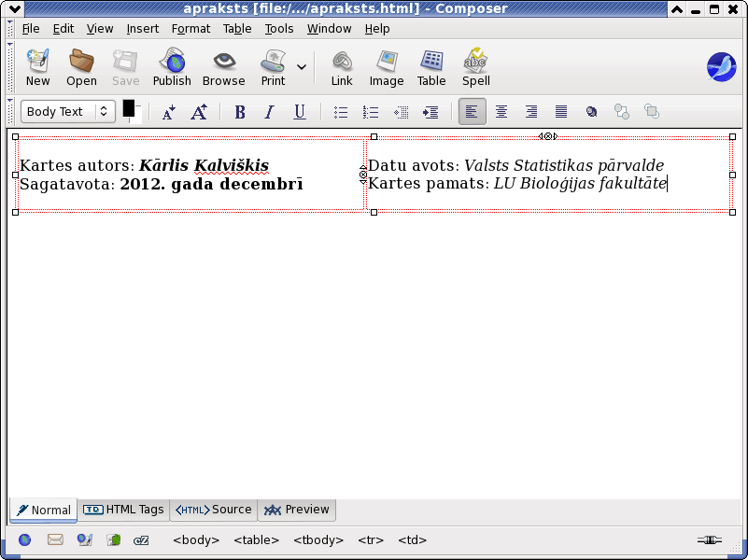This screenshot has width=748, height=560.
Task: Switch to Preview tab
Action: click(x=297, y=510)
